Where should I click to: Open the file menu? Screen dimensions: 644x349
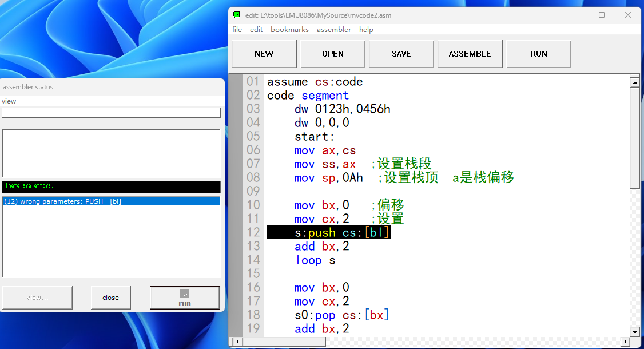point(237,30)
